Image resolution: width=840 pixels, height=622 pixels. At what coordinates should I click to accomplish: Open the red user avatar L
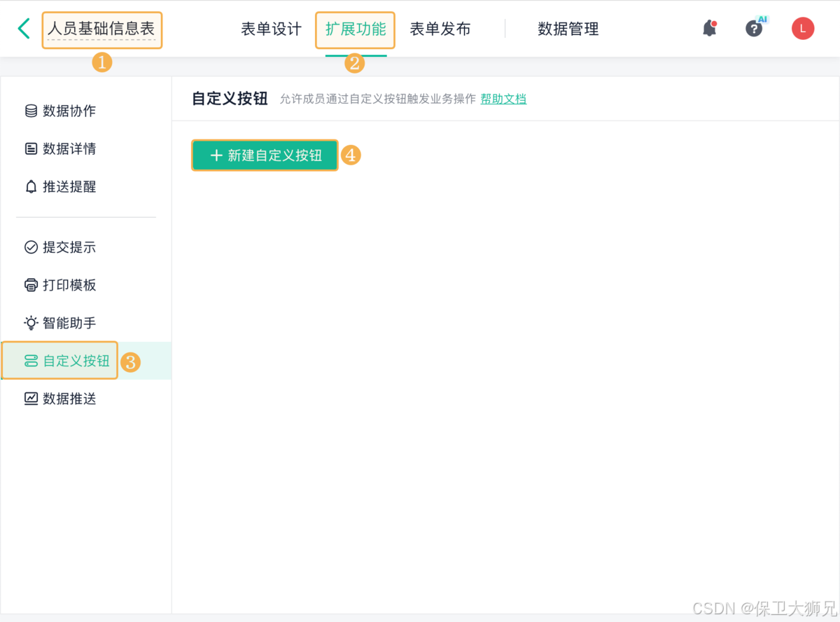[x=803, y=29]
